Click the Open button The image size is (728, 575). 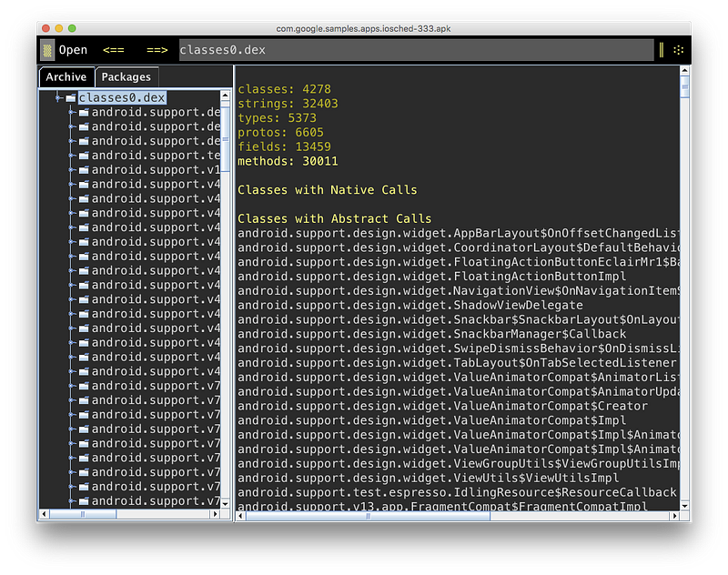tap(73, 50)
